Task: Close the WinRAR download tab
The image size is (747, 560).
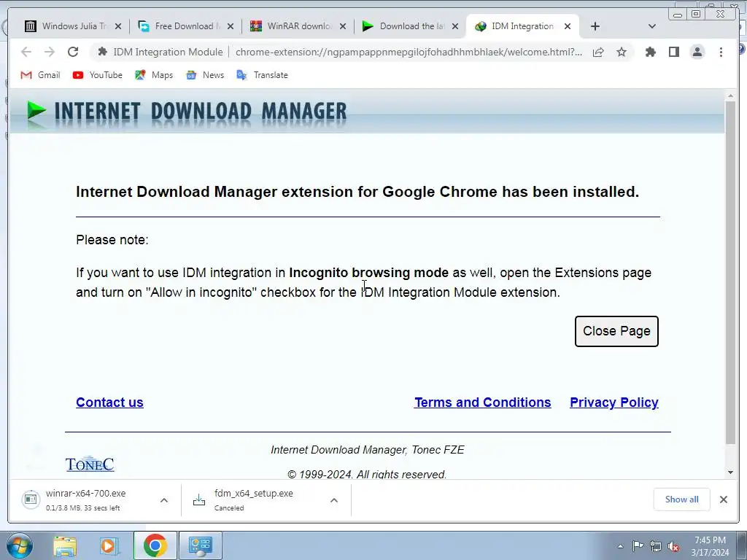Action: (x=343, y=26)
